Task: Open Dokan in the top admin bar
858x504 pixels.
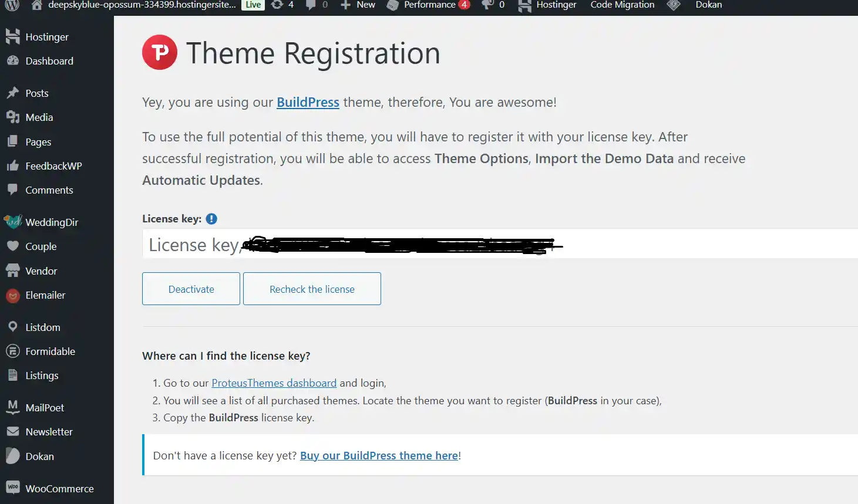Action: pos(708,5)
